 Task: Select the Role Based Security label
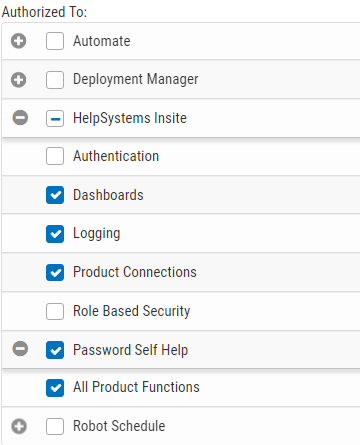[132, 311]
